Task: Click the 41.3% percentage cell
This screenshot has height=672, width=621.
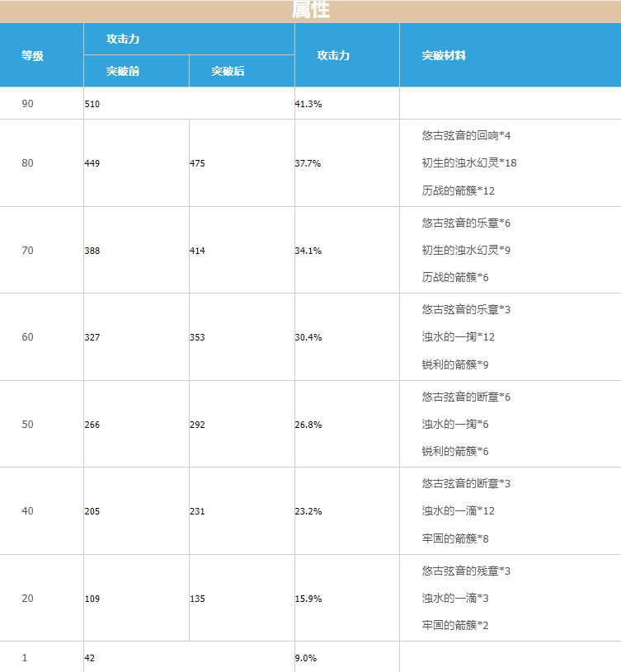Action: pyautogui.click(x=308, y=104)
